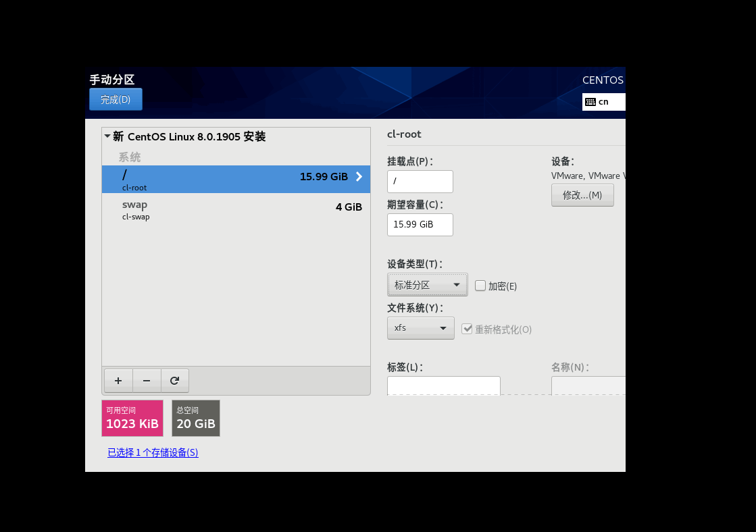Click the − icon to remove the partition
The height and width of the screenshot is (532, 756).
[x=147, y=380]
